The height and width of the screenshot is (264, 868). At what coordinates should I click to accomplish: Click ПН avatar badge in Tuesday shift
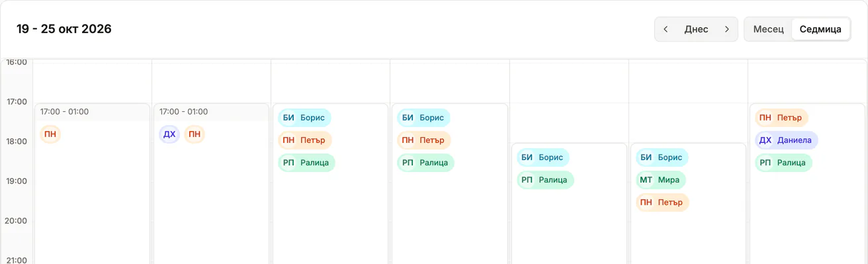pos(195,135)
